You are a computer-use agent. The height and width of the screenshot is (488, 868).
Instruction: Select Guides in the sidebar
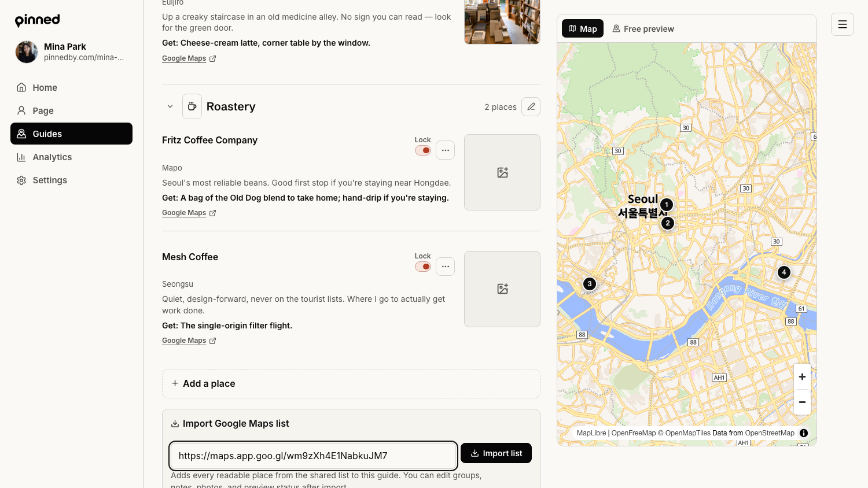pyautogui.click(x=71, y=134)
